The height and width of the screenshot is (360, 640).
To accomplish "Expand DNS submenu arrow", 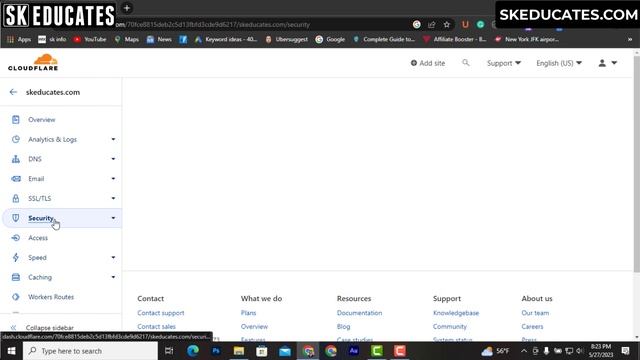I will click(x=113, y=159).
